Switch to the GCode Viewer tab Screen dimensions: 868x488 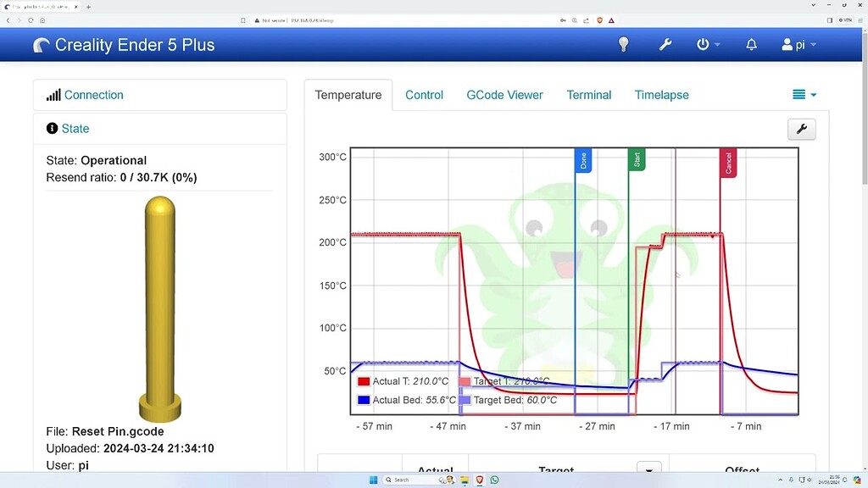pyautogui.click(x=504, y=94)
